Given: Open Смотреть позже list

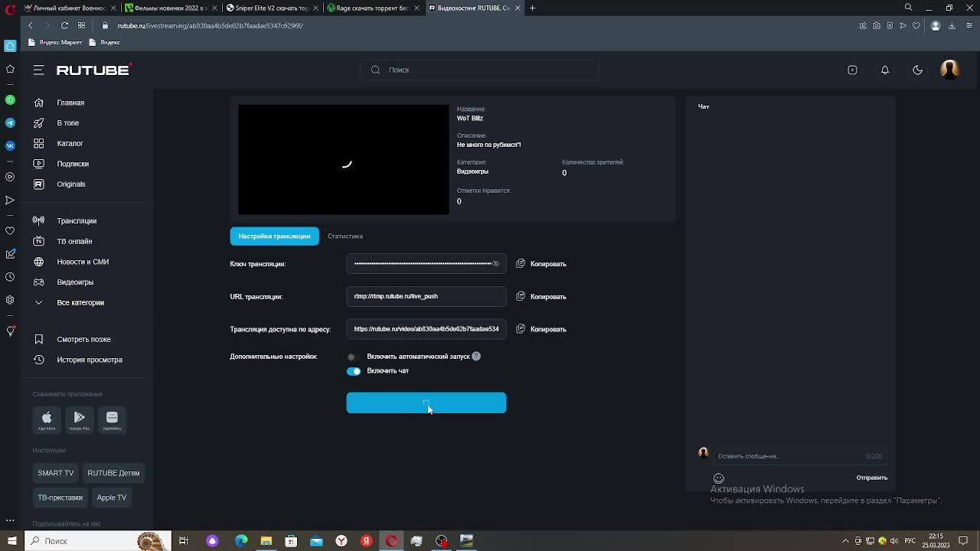Looking at the screenshot, I should click(x=83, y=339).
